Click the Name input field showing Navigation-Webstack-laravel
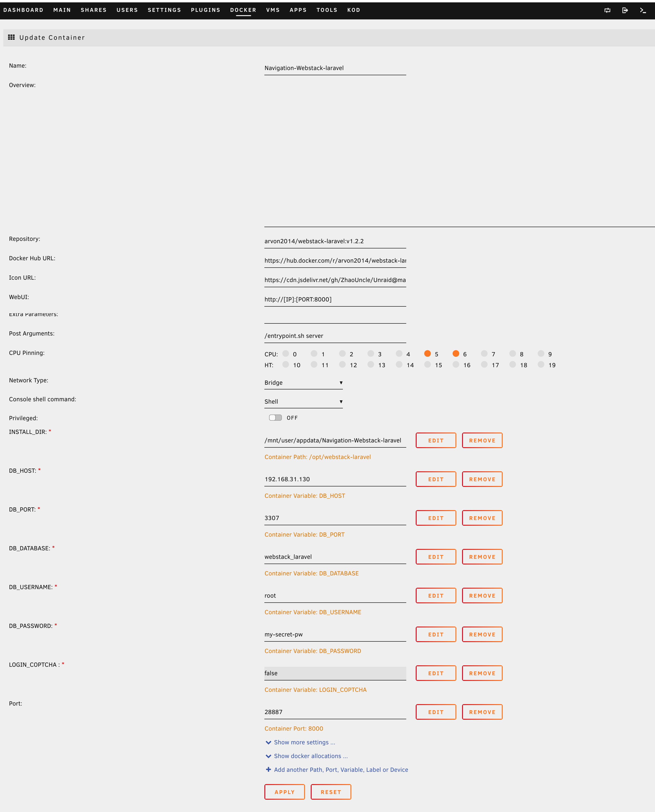Screen dimensions: 655x812 (335, 68)
